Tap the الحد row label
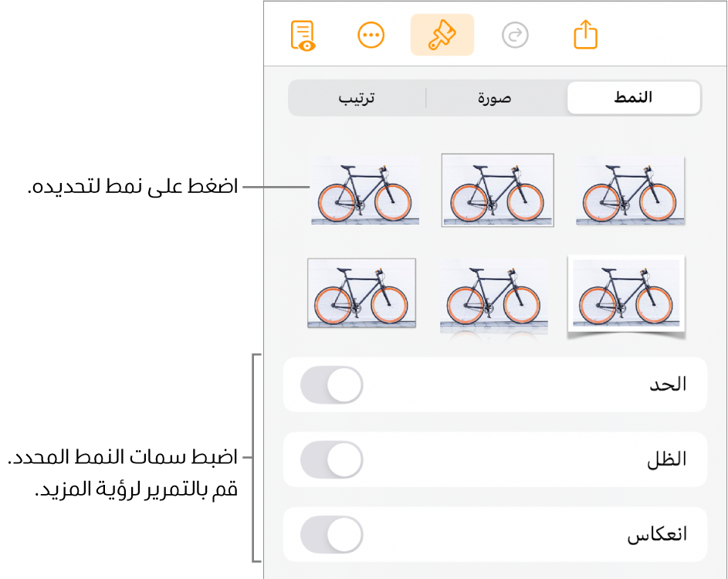The image size is (728, 579). click(x=667, y=384)
